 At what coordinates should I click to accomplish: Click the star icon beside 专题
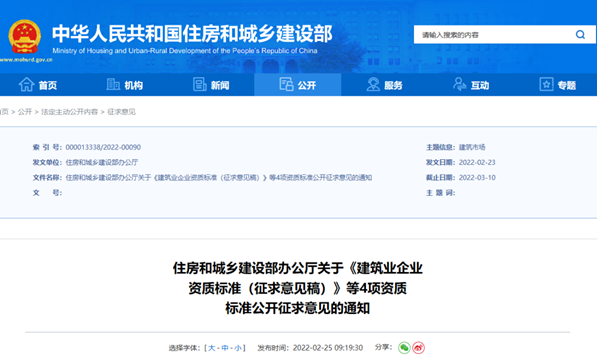coord(546,84)
